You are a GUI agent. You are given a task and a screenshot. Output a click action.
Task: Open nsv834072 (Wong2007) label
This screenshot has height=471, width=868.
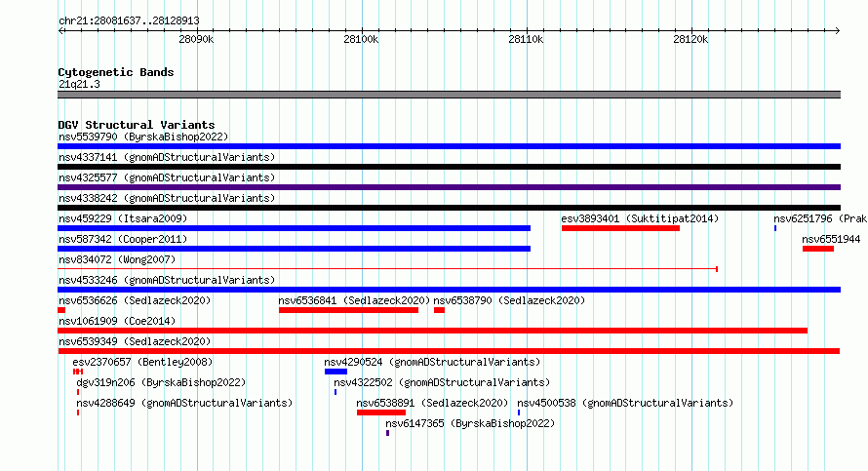coord(117,259)
